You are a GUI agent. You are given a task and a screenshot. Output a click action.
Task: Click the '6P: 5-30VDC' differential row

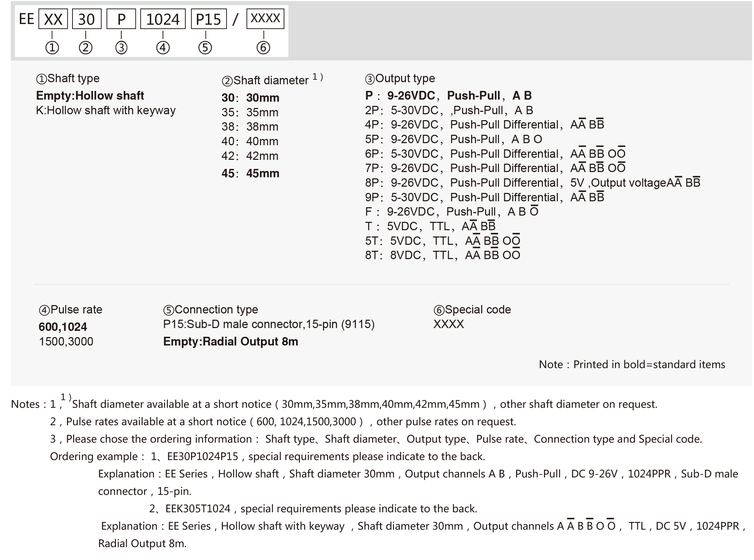(495, 153)
